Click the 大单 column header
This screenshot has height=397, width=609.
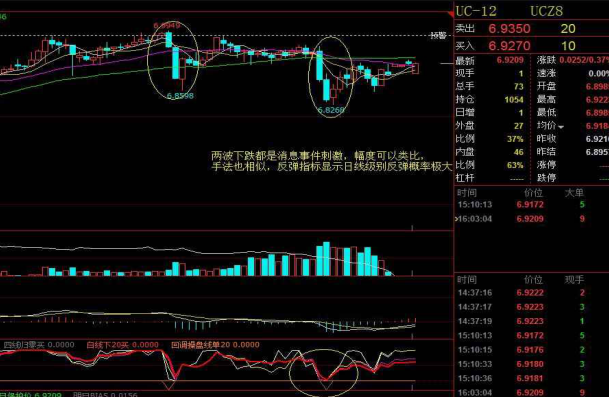pyautogui.click(x=574, y=193)
